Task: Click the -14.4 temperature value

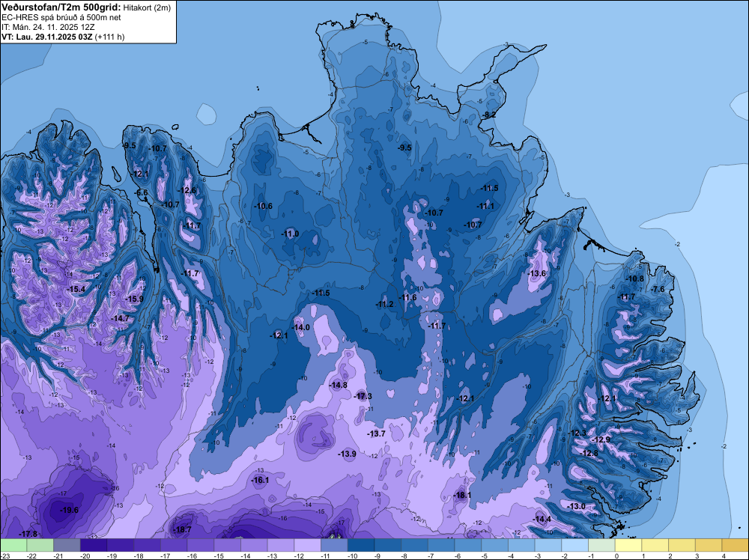Action: 542,519
